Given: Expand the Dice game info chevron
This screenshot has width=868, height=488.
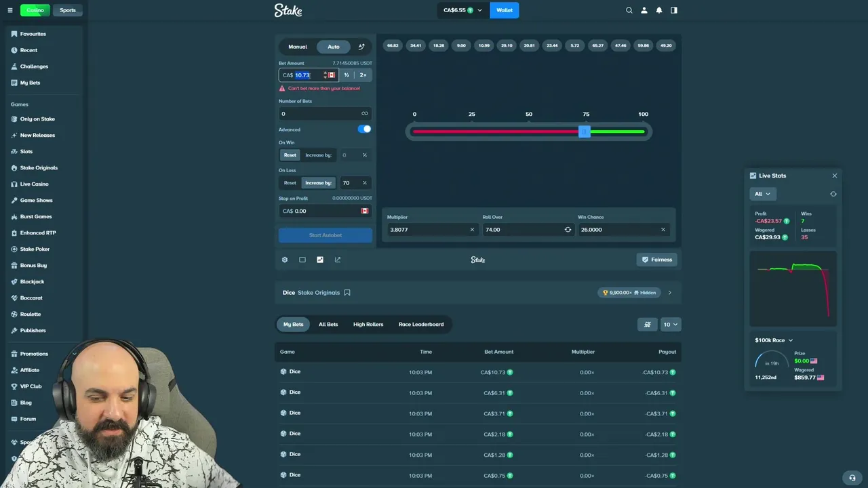Looking at the screenshot, I should pyautogui.click(x=670, y=293).
